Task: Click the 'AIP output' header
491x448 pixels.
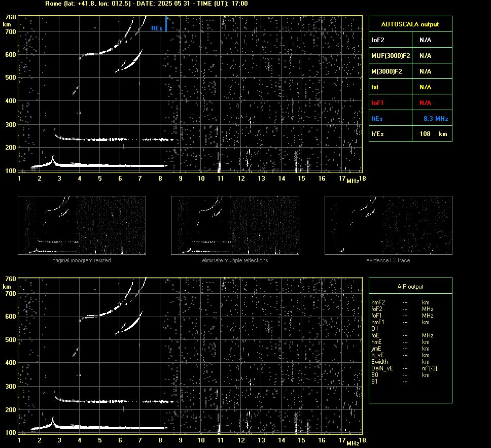Action: 410,287
